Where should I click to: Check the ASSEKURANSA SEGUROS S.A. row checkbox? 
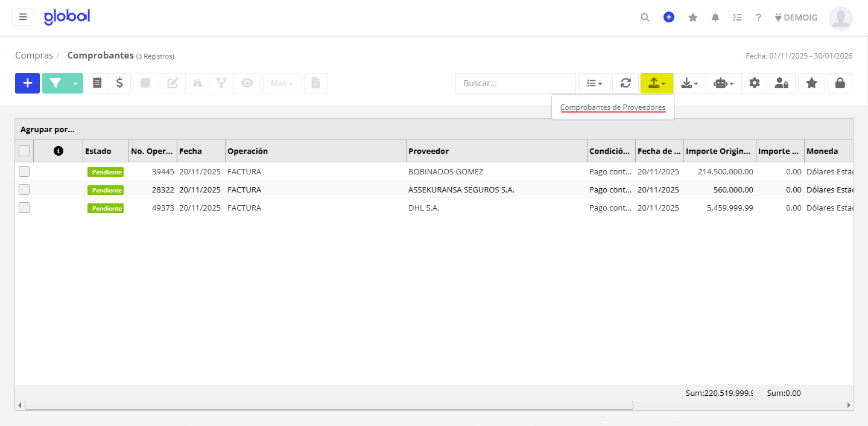[x=24, y=189]
